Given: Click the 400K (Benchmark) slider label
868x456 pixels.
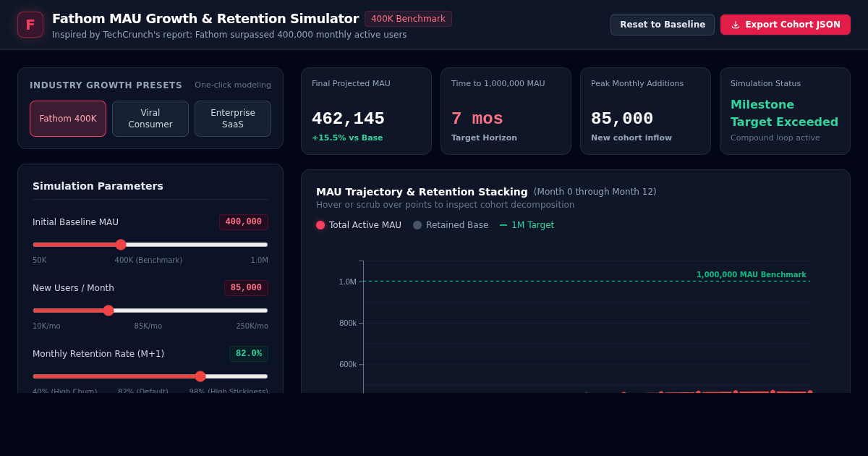Looking at the screenshot, I should pyautogui.click(x=148, y=261).
